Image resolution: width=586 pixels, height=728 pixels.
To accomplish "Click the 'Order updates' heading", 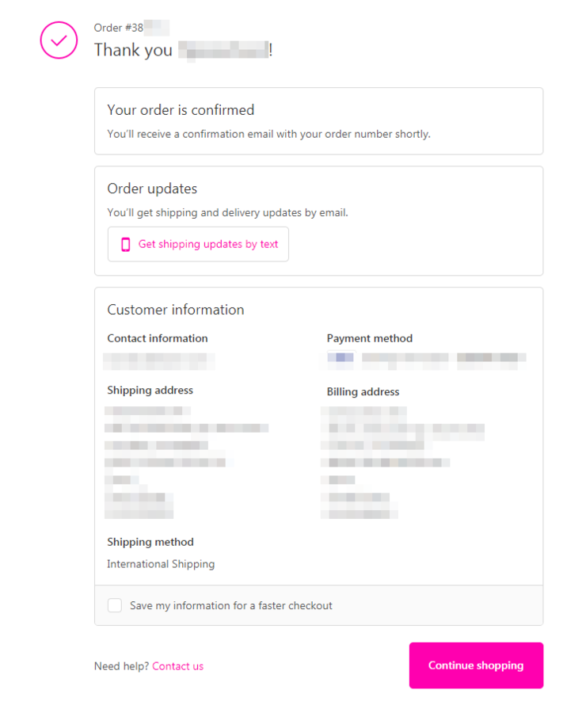I will pyautogui.click(x=152, y=189).
